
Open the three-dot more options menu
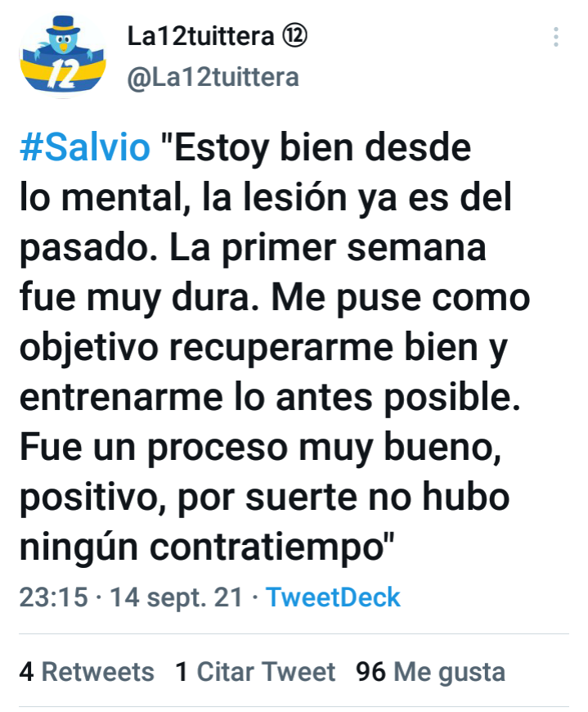tap(556, 37)
